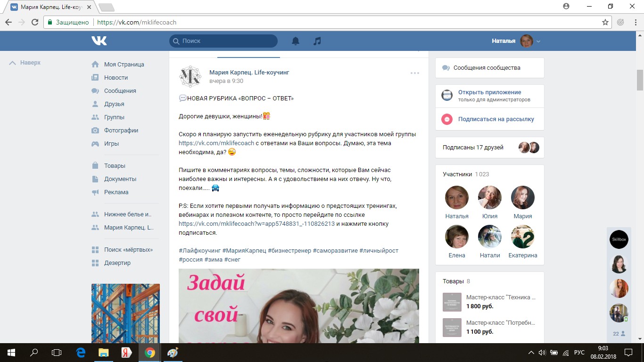Open Товары section header
The width and height of the screenshot is (644, 362).
453,281
